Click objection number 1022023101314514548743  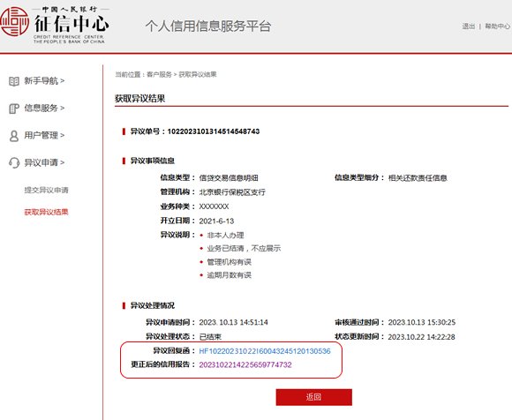214,131
